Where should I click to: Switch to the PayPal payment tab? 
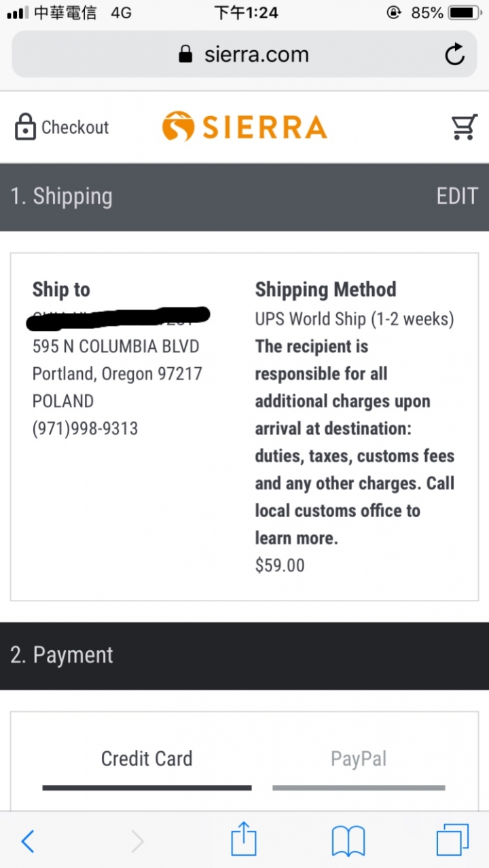pos(359,760)
